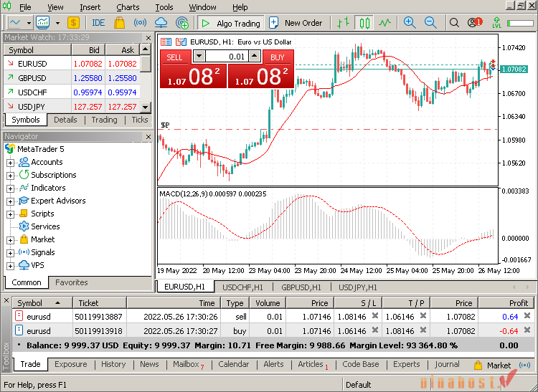
Task: Open the Market shopping bag toolbar icon
Action: (119, 23)
